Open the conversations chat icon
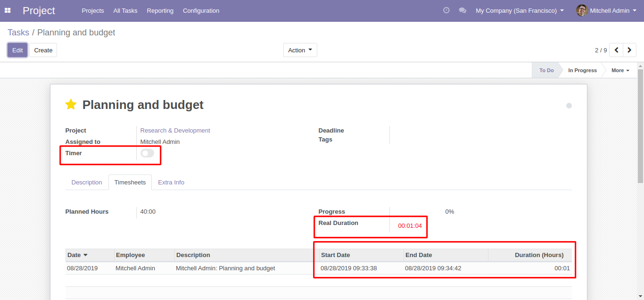The image size is (644, 300). 462,10
